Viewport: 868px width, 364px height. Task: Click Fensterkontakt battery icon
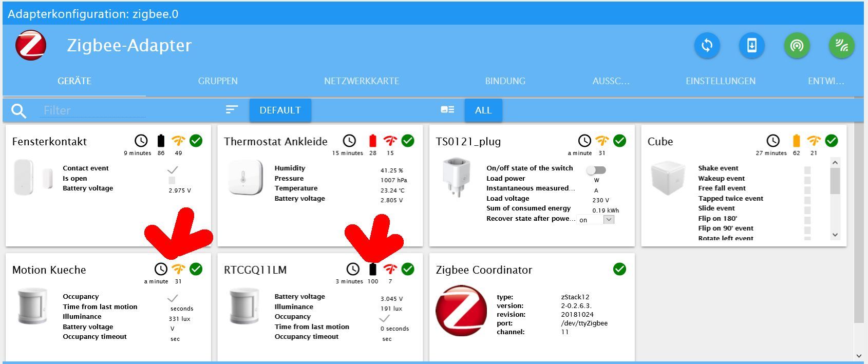click(x=161, y=141)
